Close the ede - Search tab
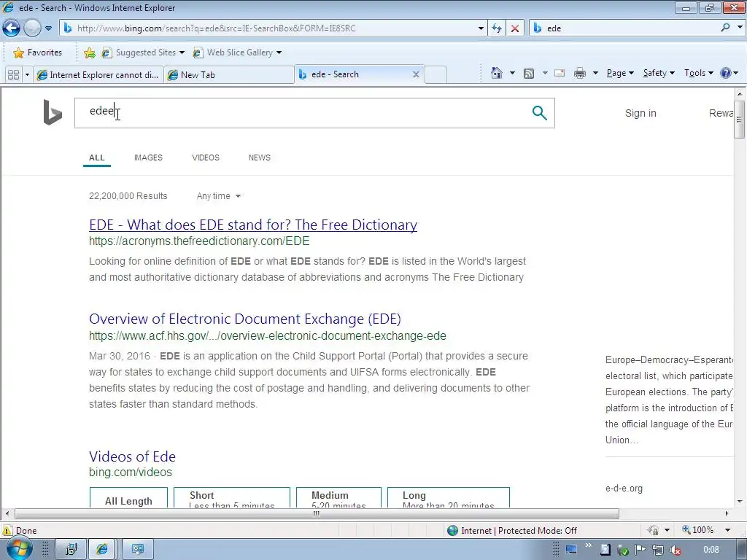 [x=416, y=74]
